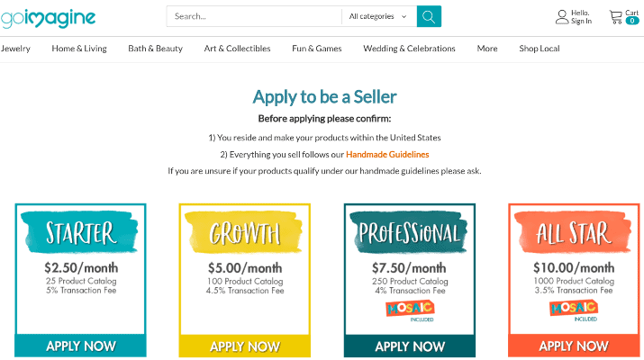This screenshot has height=360, width=644.
Task: Open the More menu
Action: click(487, 49)
